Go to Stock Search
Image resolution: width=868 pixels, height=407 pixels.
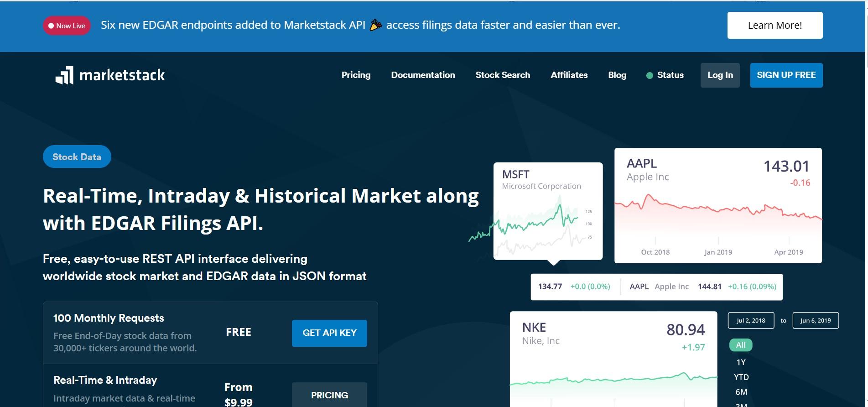(503, 75)
